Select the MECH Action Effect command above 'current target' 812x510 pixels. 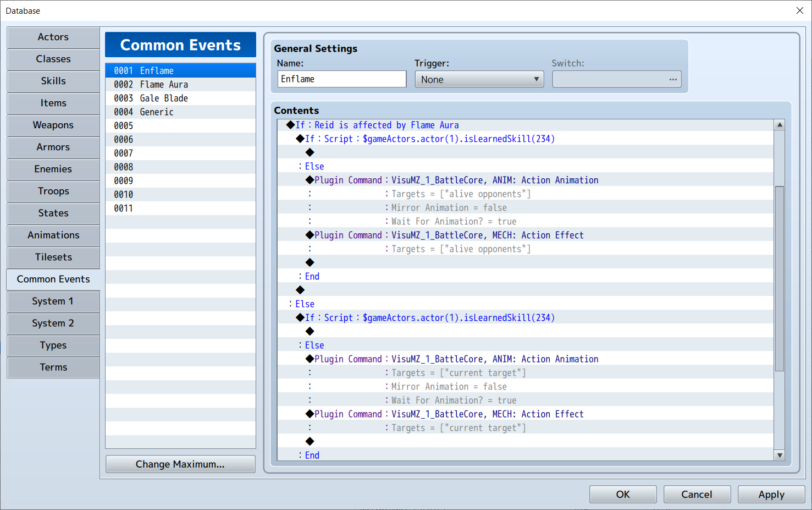pyautogui.click(x=526, y=414)
